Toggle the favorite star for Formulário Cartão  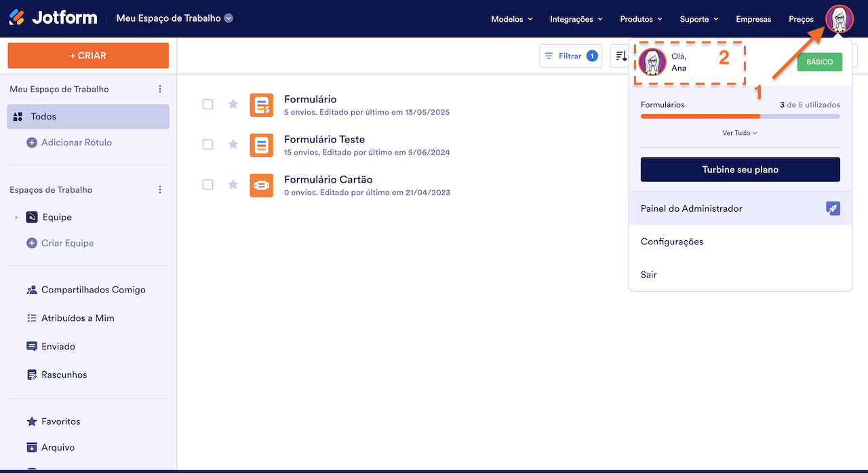(x=233, y=185)
